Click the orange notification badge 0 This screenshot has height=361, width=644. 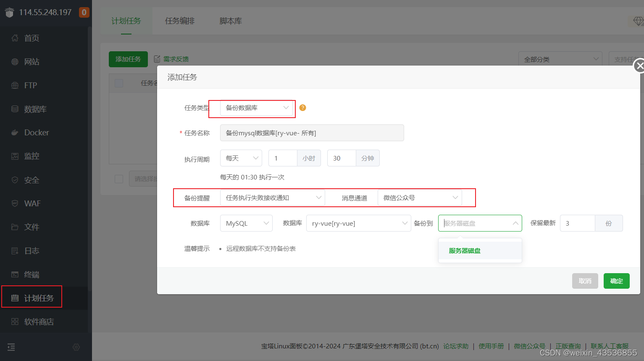pyautogui.click(x=84, y=12)
